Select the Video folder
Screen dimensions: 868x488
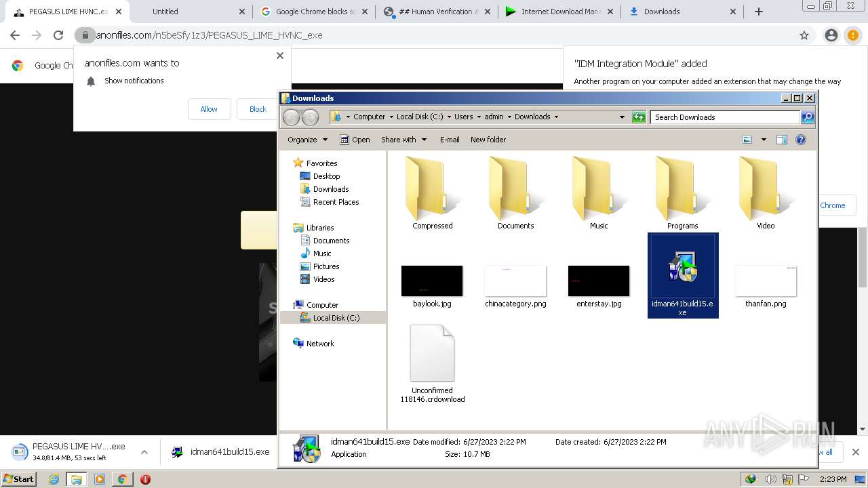point(766,192)
